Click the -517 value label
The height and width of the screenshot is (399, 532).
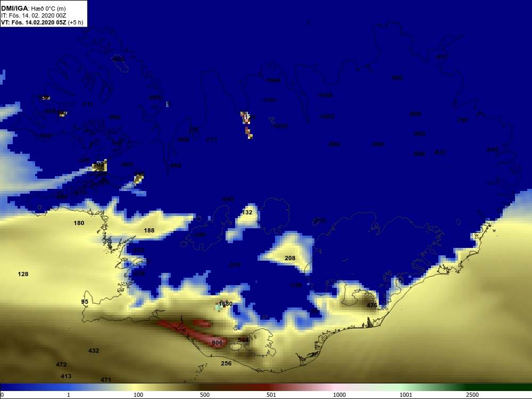tap(442, 57)
